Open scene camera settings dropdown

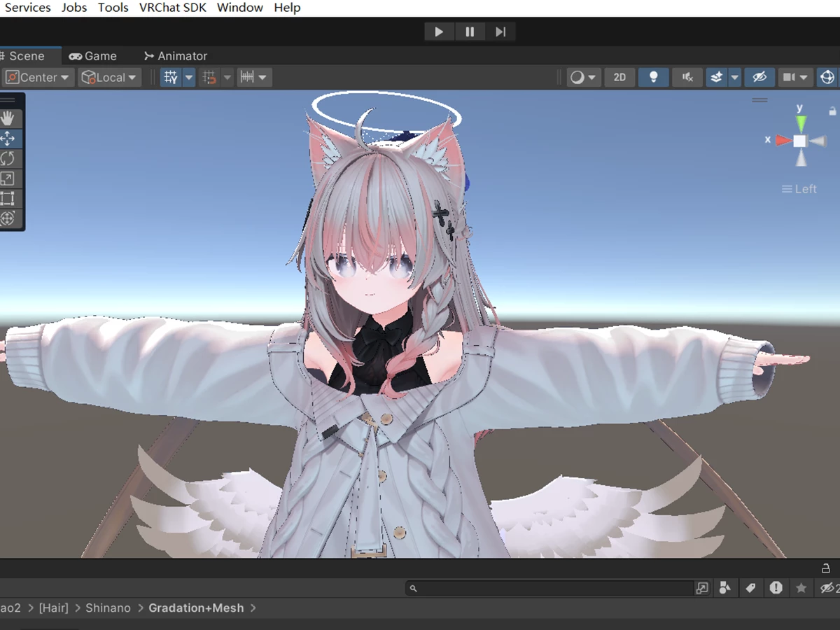[x=795, y=78]
